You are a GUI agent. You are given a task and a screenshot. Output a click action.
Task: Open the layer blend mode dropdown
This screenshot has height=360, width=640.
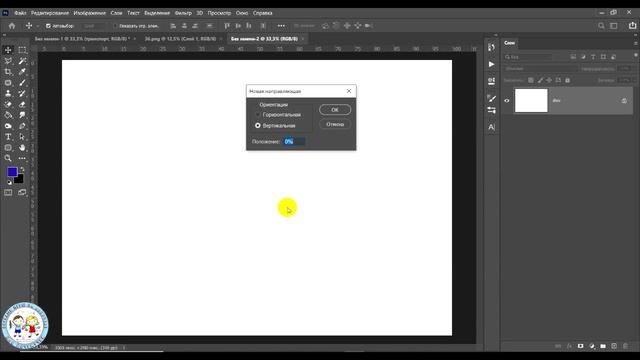pyautogui.click(x=540, y=69)
